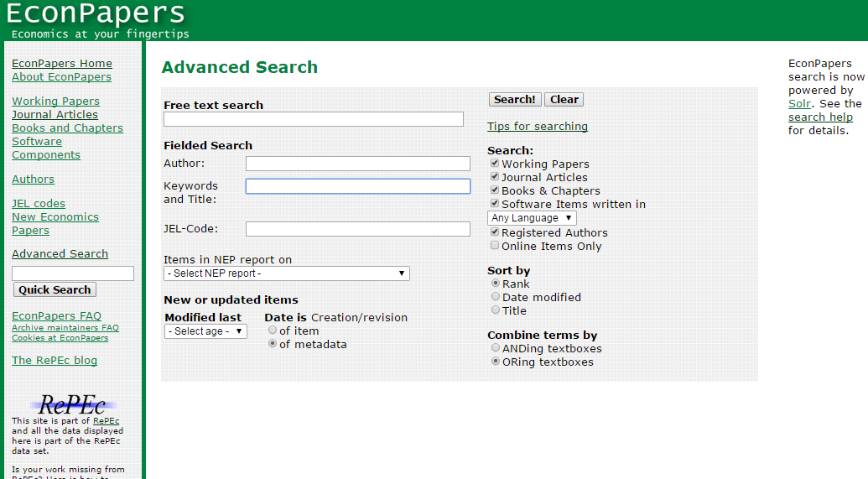Open the Select age dropdown
This screenshot has height=479, width=868.
click(205, 331)
